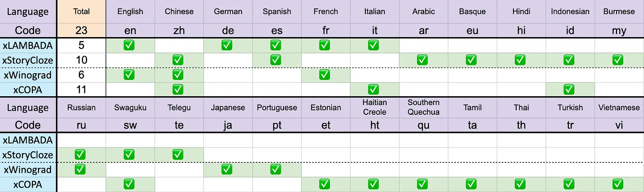644x192 pixels.
Task: Select the orange Total header cell
Action: coord(81,11)
